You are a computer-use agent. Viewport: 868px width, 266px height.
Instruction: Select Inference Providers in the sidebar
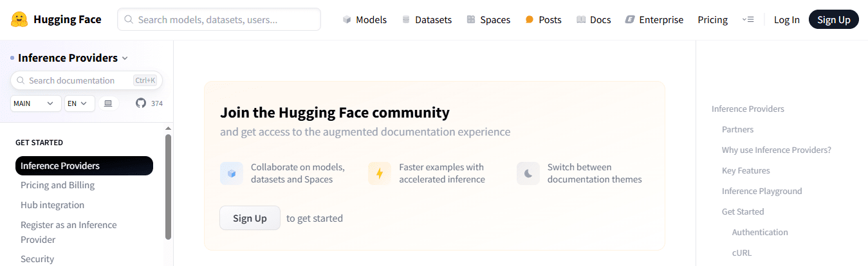(x=84, y=166)
